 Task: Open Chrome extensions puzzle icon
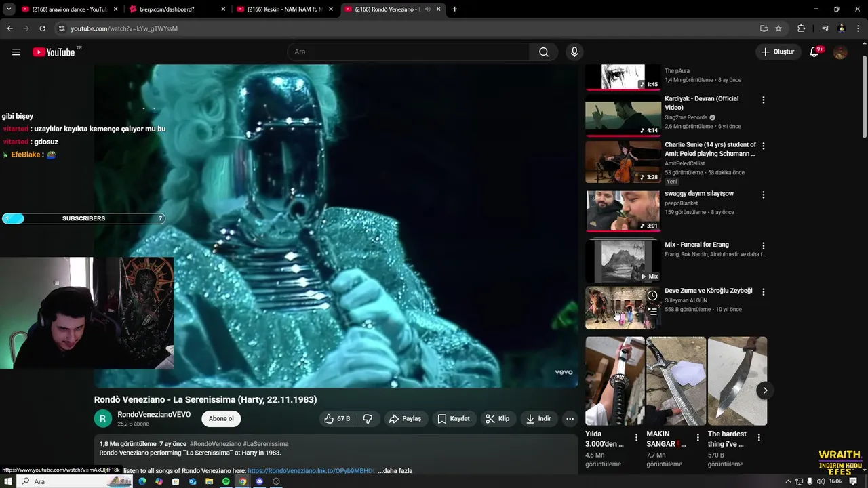click(802, 28)
